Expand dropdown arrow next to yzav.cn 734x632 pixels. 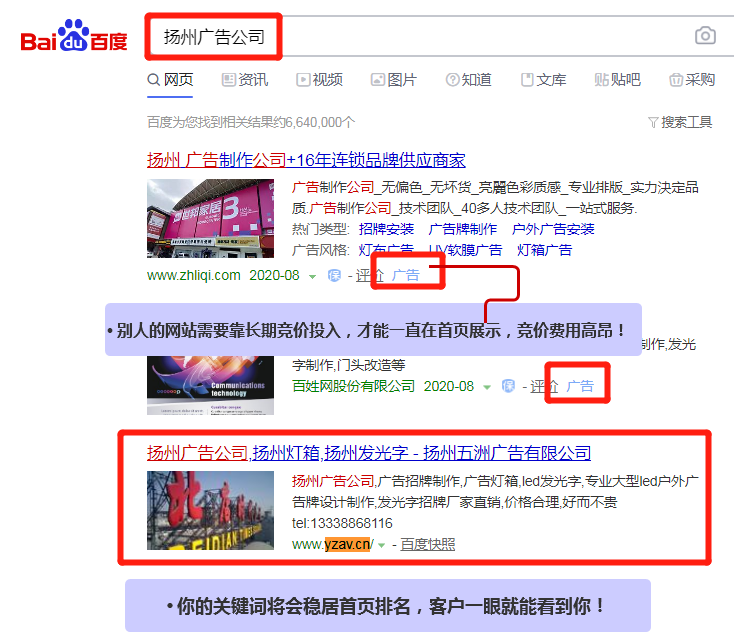pos(382,545)
